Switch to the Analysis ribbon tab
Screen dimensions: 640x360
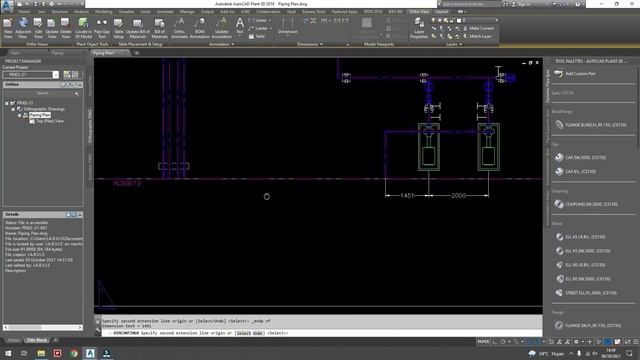point(81,12)
